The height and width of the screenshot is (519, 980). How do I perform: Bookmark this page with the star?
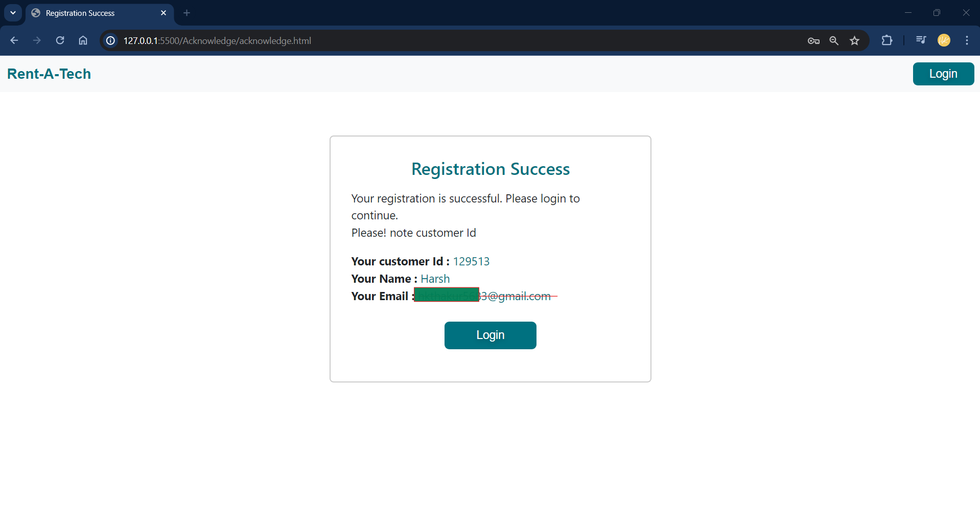point(854,40)
